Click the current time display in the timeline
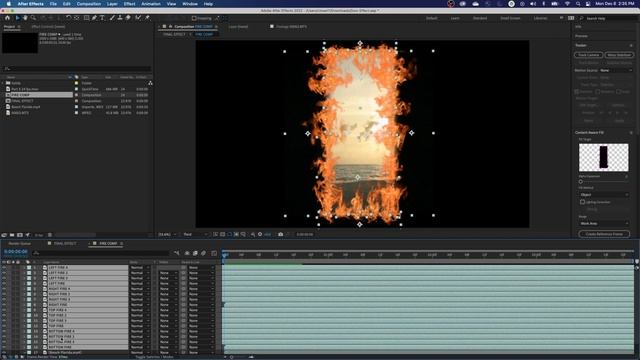640x360 pixels. click(x=16, y=252)
